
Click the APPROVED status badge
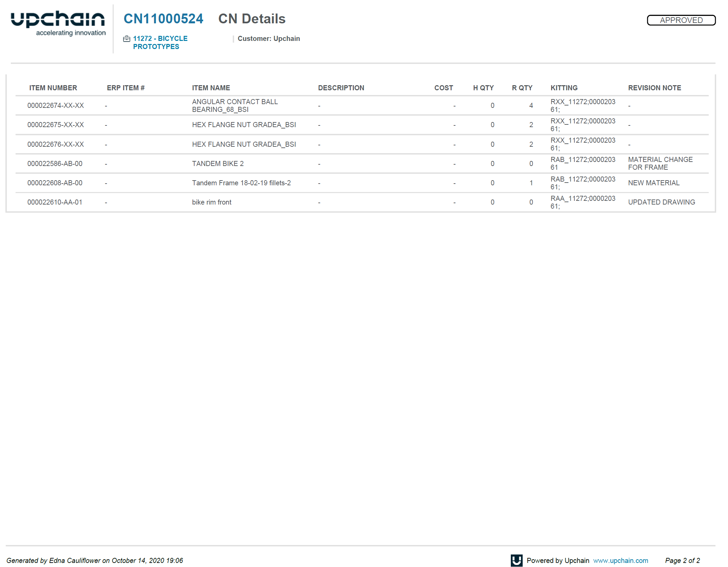[681, 20]
